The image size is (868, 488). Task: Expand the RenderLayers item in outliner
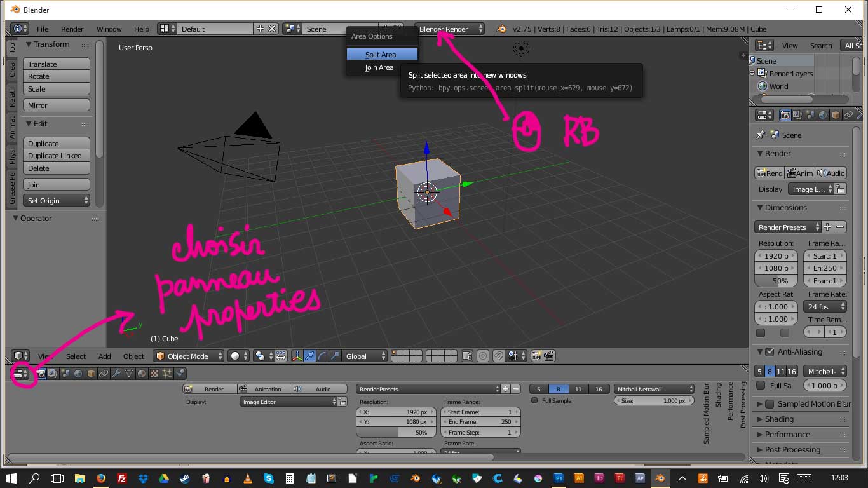754,74
